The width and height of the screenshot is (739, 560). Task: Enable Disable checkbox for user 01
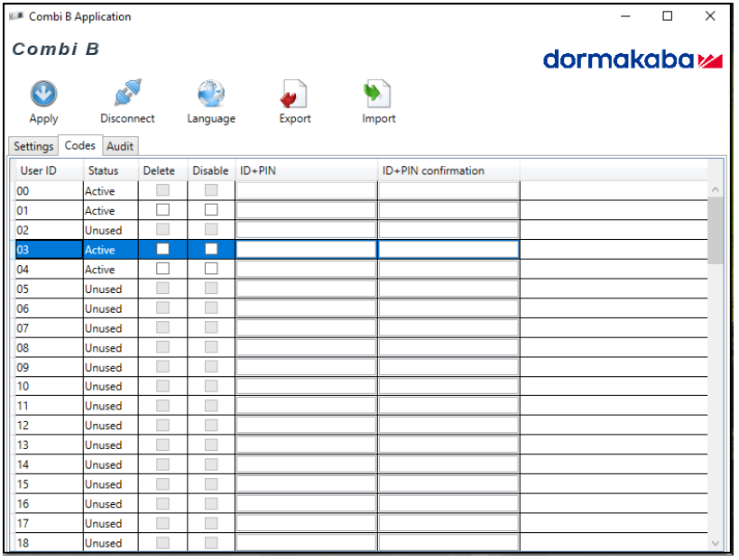[211, 210]
